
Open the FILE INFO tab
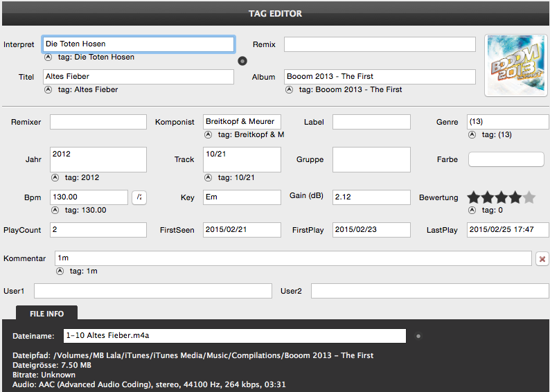click(x=46, y=314)
